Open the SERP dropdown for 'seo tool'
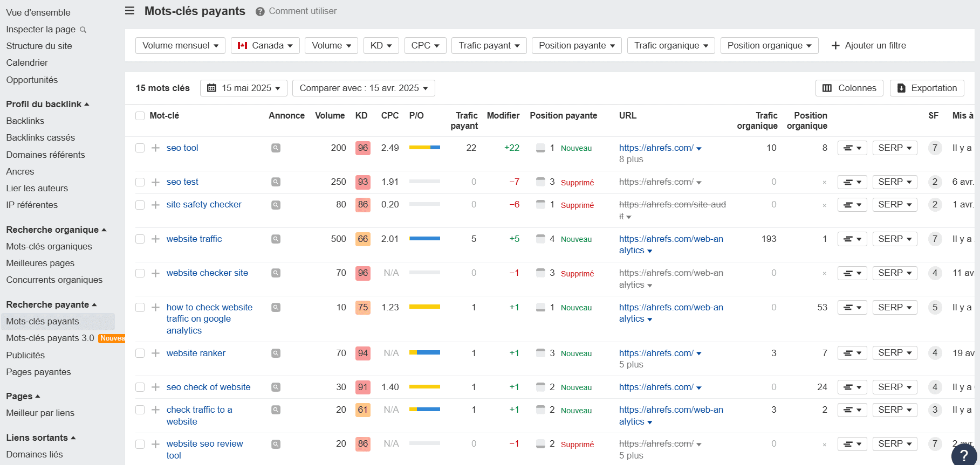The height and width of the screenshot is (465, 980). pos(895,148)
